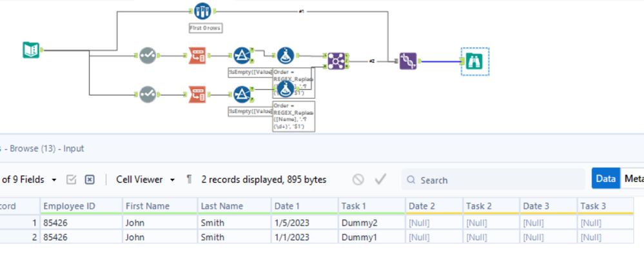Click the #1 connection label
Viewport: 644px width, 255px height.
(x=301, y=12)
